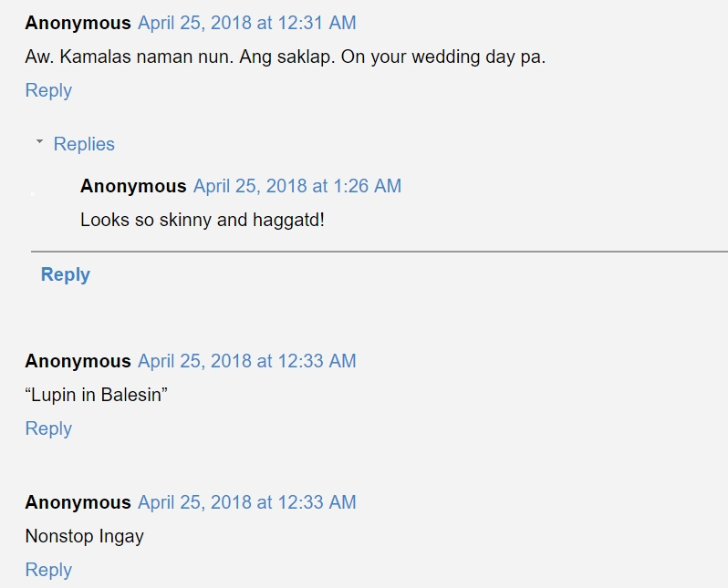The height and width of the screenshot is (588, 728).
Task: Click Anonymous author of the 12:31 AM comment
Action: pos(78,23)
